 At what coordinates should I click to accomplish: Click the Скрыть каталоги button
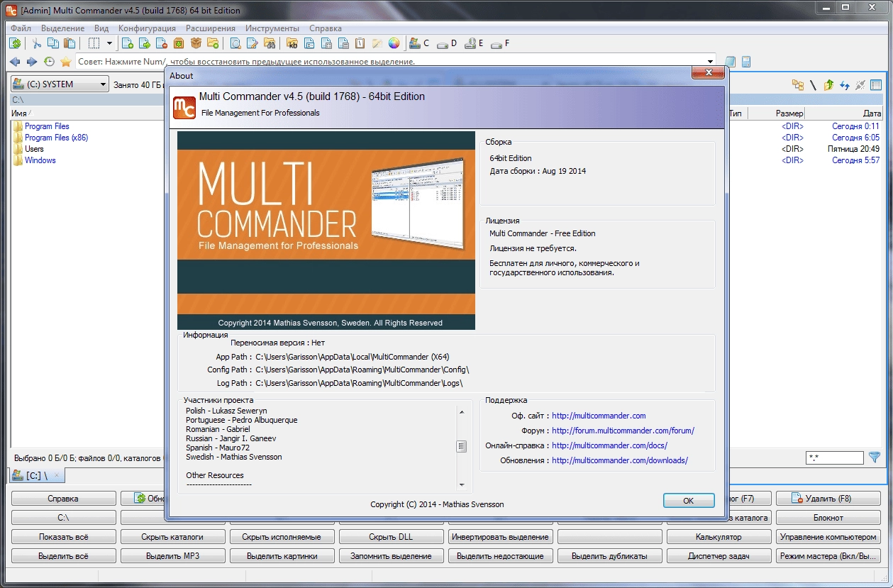coord(173,537)
